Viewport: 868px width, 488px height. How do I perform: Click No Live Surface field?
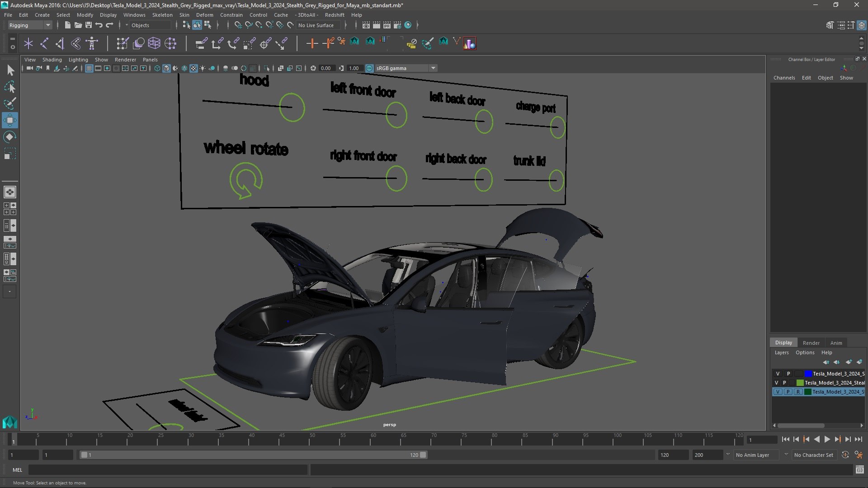(318, 25)
